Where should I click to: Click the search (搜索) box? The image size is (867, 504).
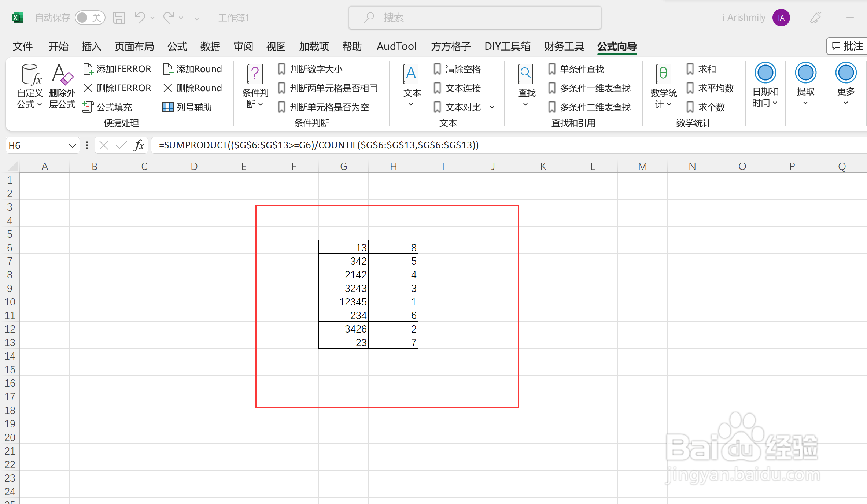click(475, 18)
